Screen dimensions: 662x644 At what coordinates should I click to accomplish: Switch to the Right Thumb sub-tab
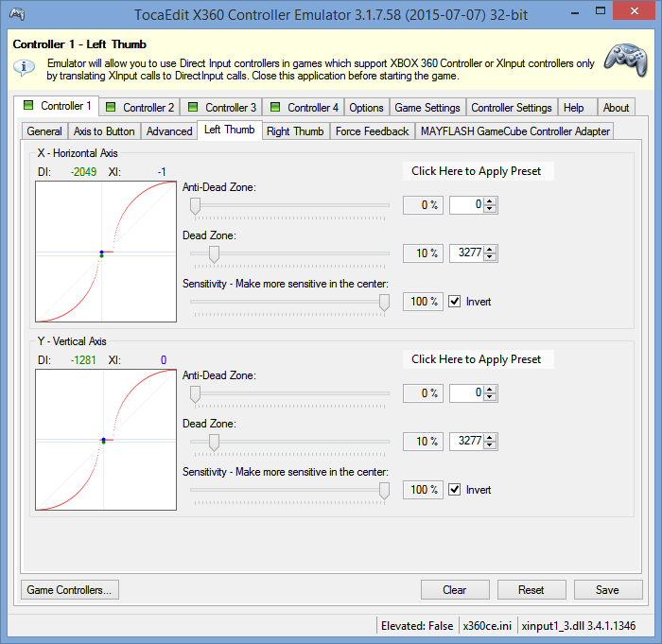(x=295, y=131)
